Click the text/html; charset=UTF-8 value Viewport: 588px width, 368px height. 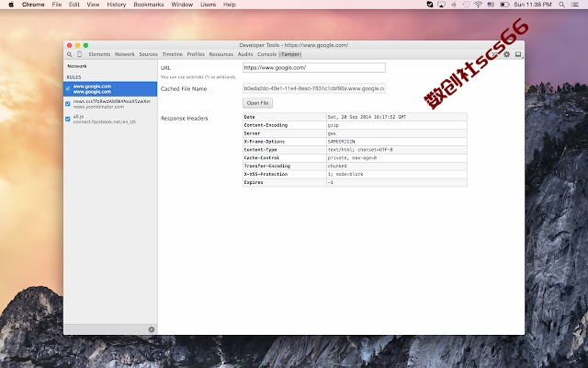click(x=360, y=150)
